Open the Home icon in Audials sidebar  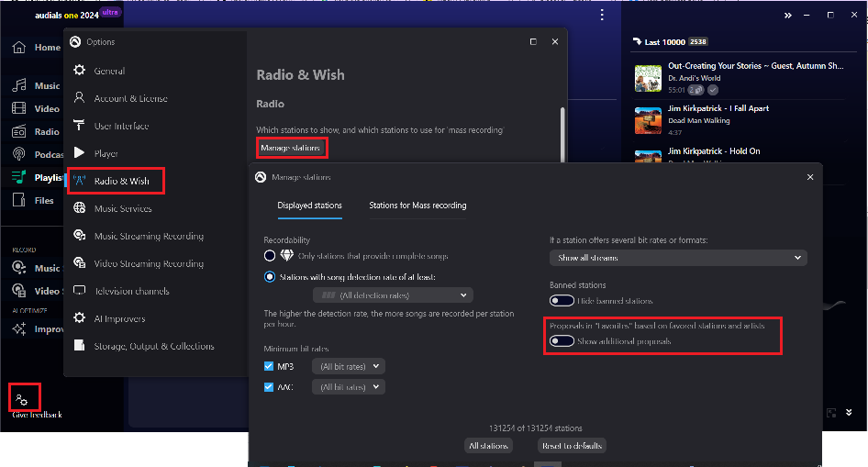19,47
